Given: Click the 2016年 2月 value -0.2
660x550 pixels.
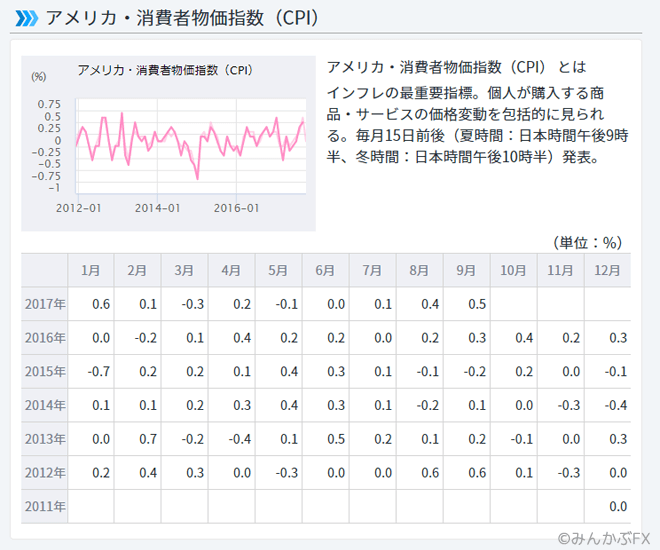Looking at the screenshot, I should [x=146, y=337].
